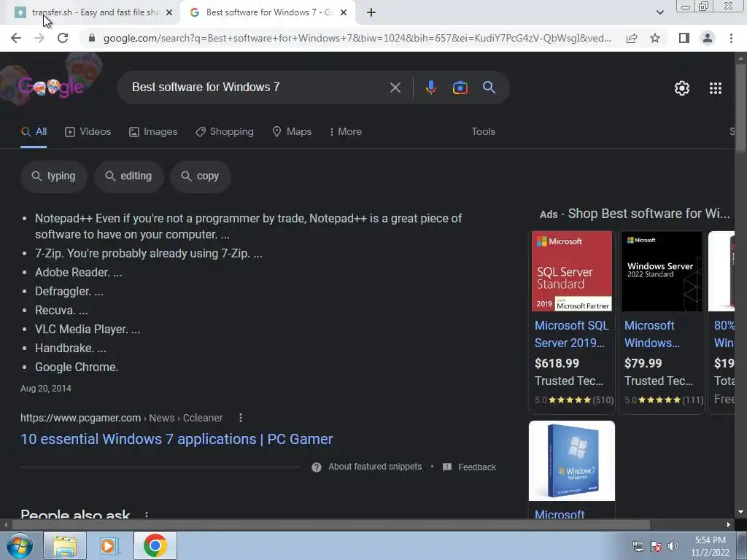Go back using browser back arrow
747x560 pixels.
click(x=16, y=38)
